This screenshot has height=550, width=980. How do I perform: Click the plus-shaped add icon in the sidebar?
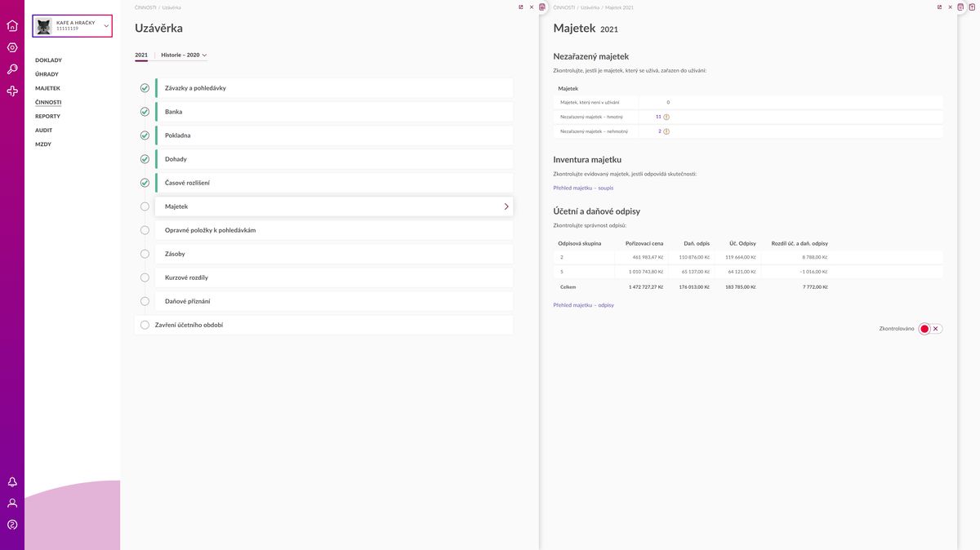click(12, 91)
